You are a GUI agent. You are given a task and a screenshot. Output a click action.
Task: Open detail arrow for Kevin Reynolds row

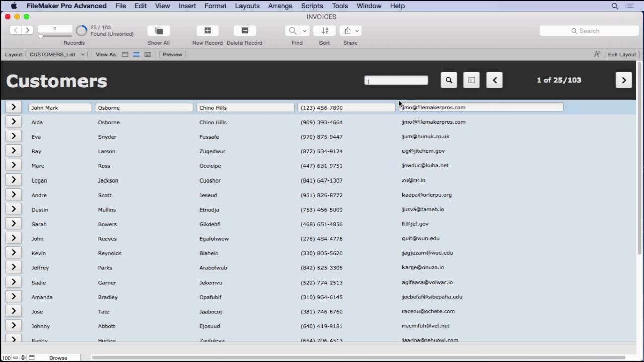tap(14, 253)
